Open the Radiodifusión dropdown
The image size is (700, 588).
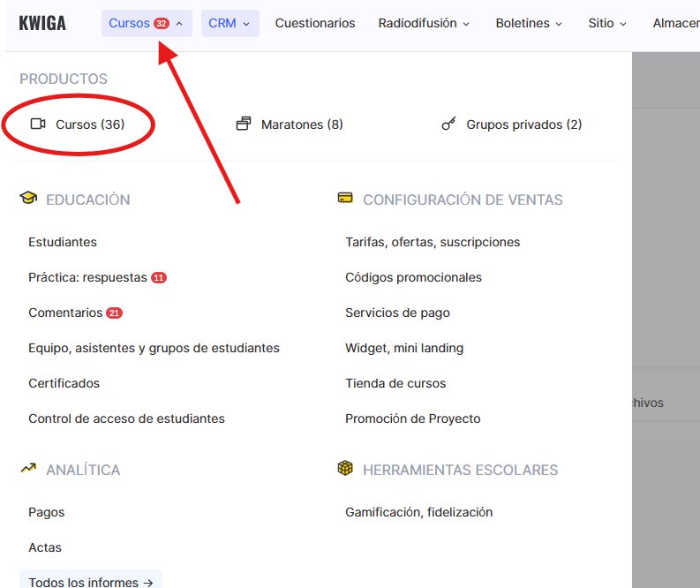pos(424,23)
